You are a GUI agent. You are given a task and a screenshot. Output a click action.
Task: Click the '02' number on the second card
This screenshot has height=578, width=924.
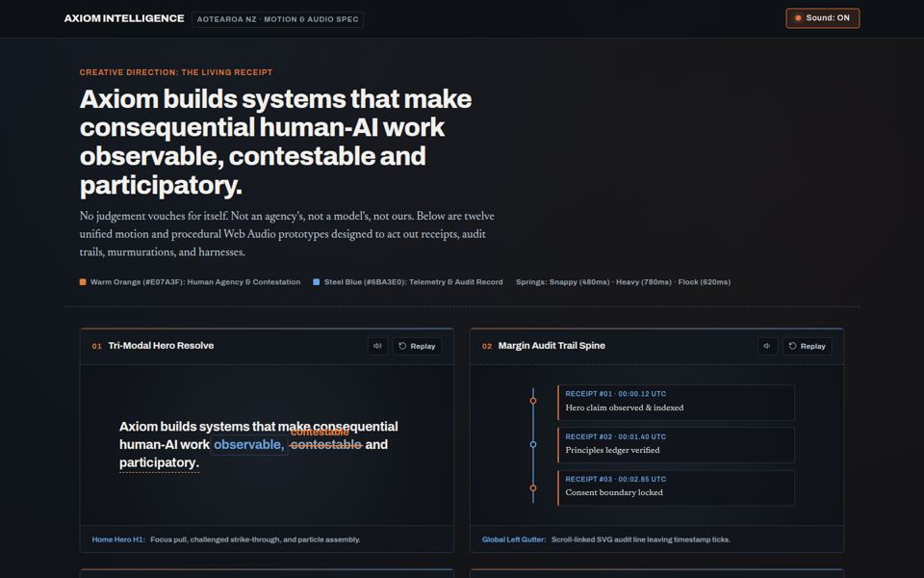487,346
